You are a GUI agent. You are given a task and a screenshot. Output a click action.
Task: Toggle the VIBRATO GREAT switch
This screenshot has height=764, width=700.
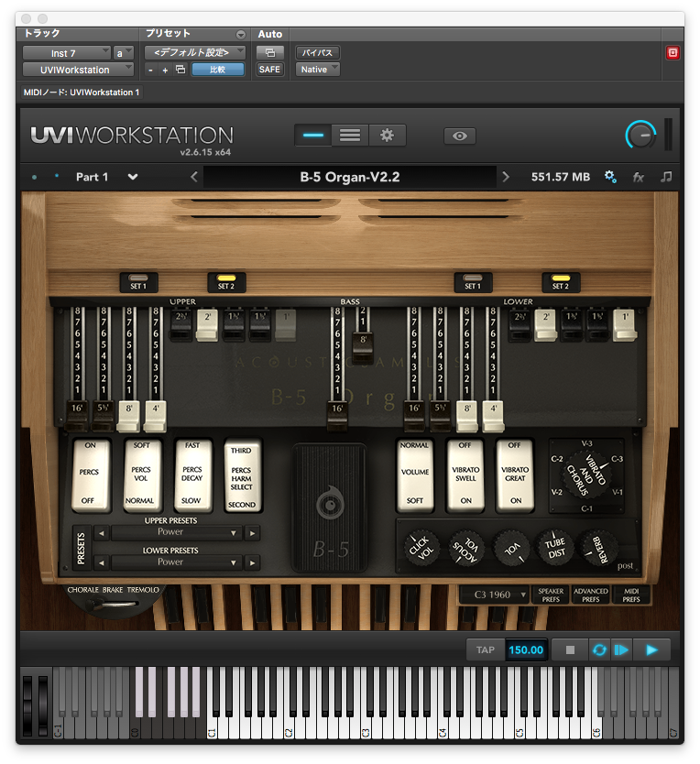click(x=515, y=475)
